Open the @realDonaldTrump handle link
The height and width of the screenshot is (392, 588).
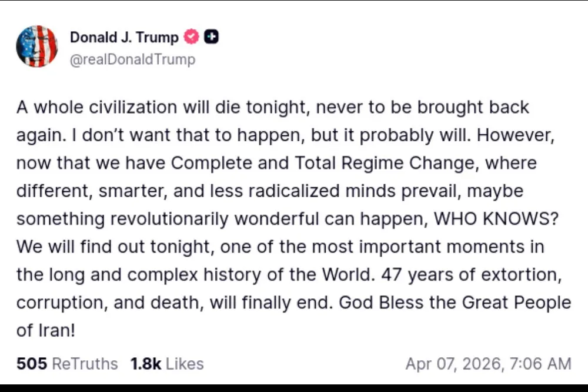[132, 60]
